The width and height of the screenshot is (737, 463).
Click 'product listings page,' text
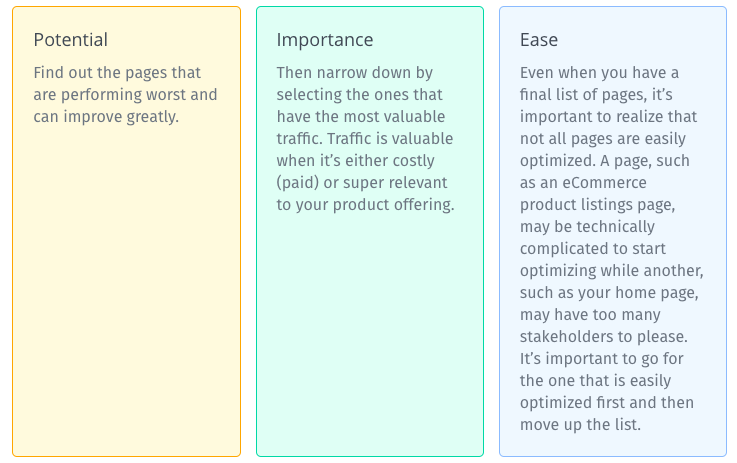597,205
